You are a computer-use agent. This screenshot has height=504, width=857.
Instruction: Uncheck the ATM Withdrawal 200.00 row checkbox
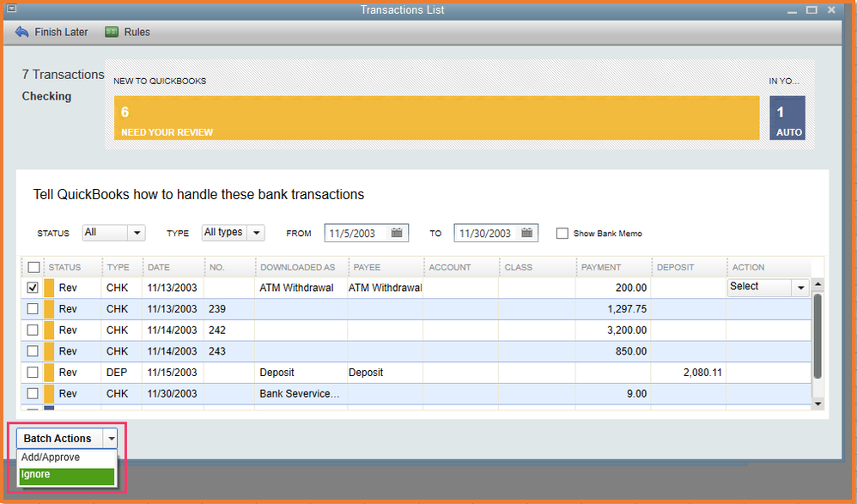(x=33, y=288)
